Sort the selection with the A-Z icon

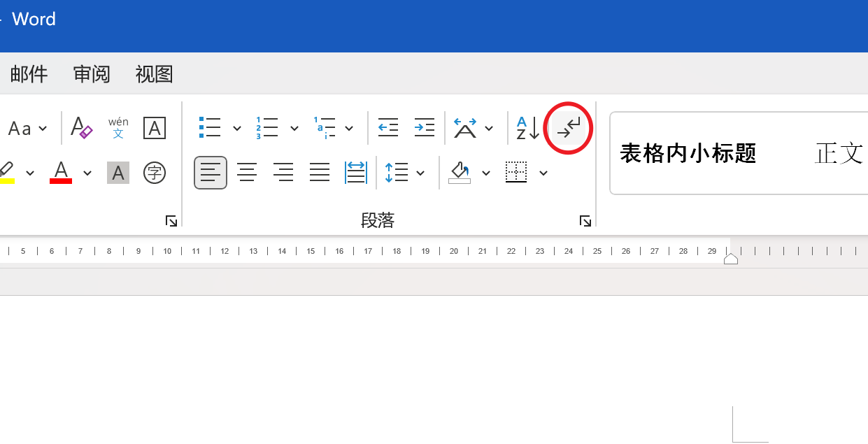click(x=527, y=128)
